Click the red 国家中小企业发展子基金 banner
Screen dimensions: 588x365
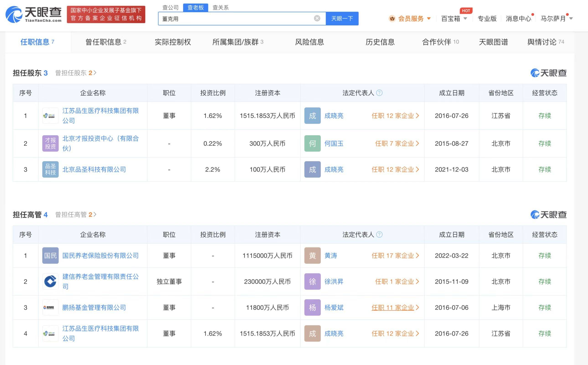pyautogui.click(x=106, y=15)
